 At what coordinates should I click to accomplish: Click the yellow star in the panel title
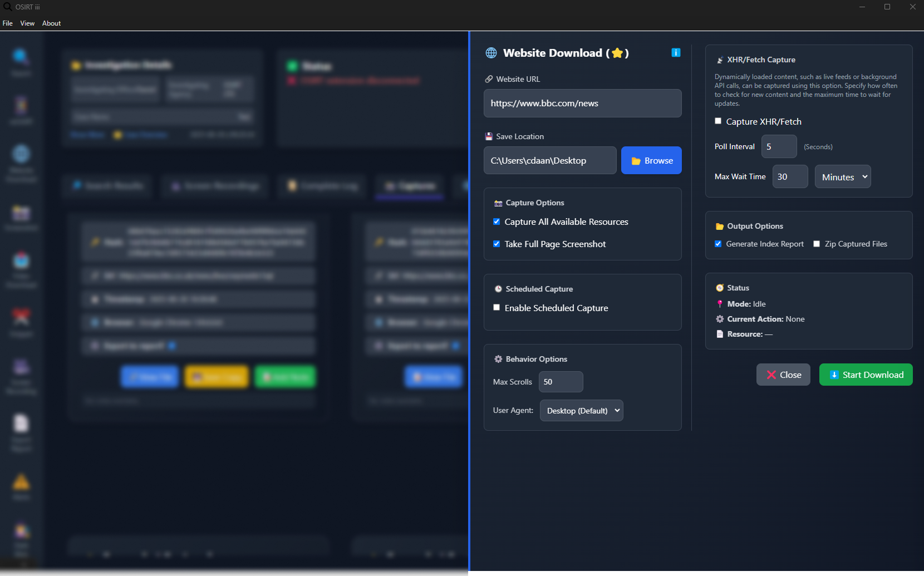point(617,53)
